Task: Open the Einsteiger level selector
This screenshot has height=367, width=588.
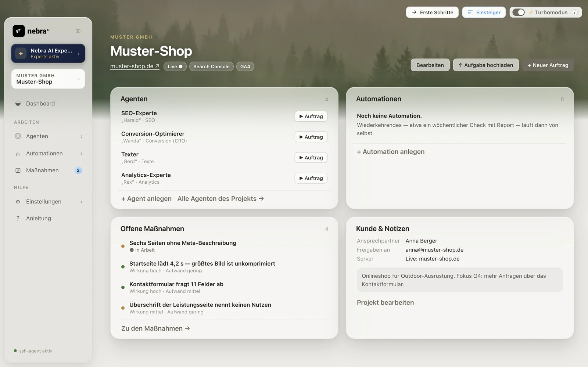Action: click(x=484, y=12)
